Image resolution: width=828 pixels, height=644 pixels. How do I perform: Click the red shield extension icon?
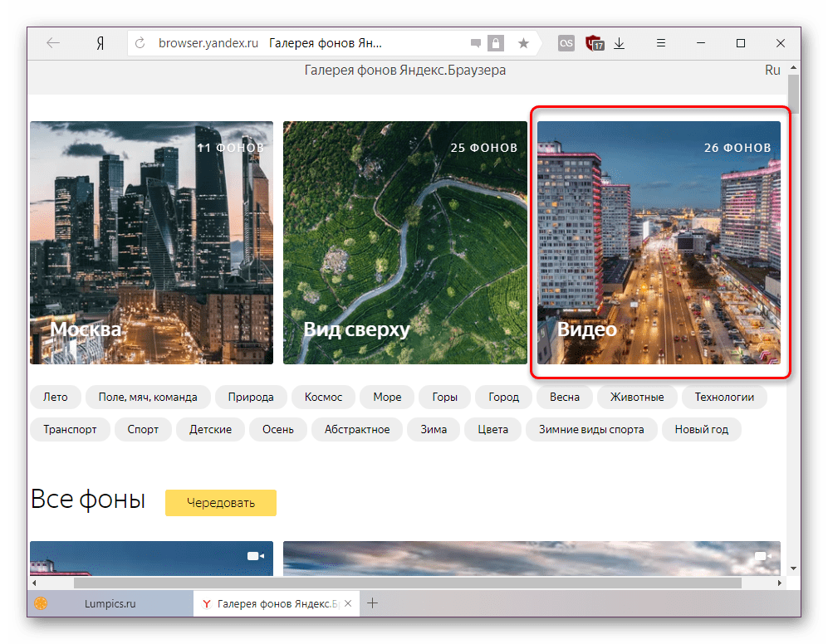tap(594, 43)
